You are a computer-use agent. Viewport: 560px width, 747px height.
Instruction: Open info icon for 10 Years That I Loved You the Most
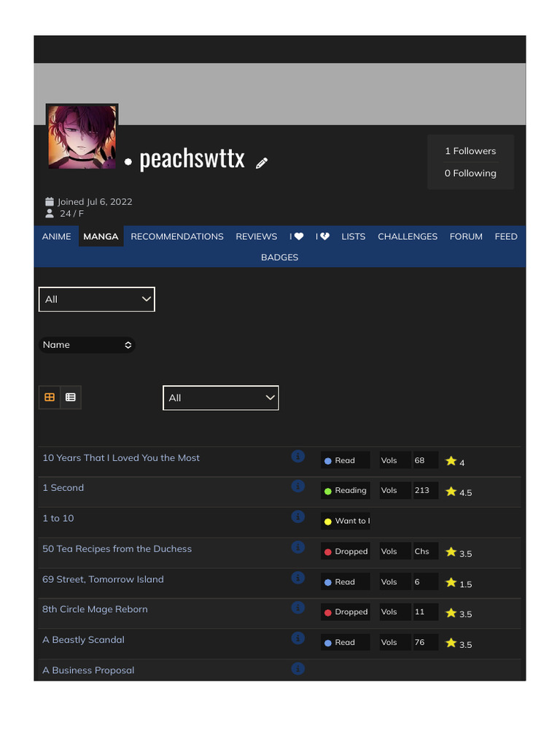click(297, 456)
